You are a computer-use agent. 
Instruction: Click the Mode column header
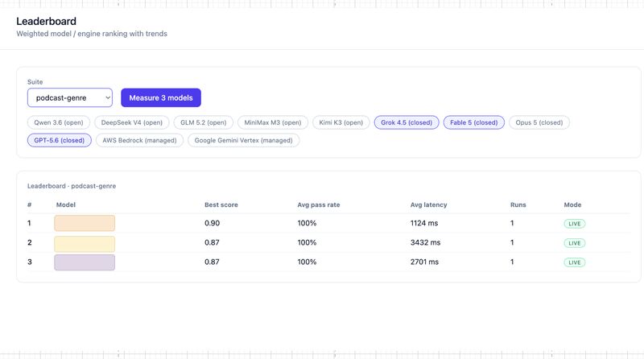click(572, 204)
